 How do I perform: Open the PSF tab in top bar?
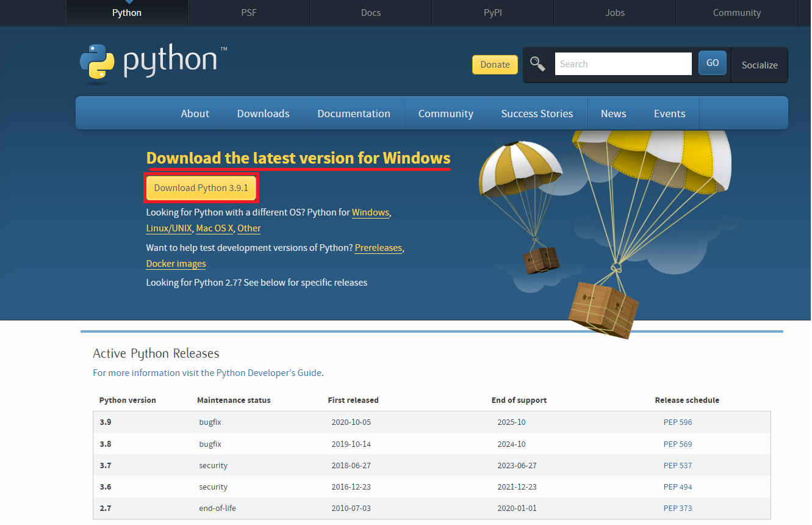(249, 12)
